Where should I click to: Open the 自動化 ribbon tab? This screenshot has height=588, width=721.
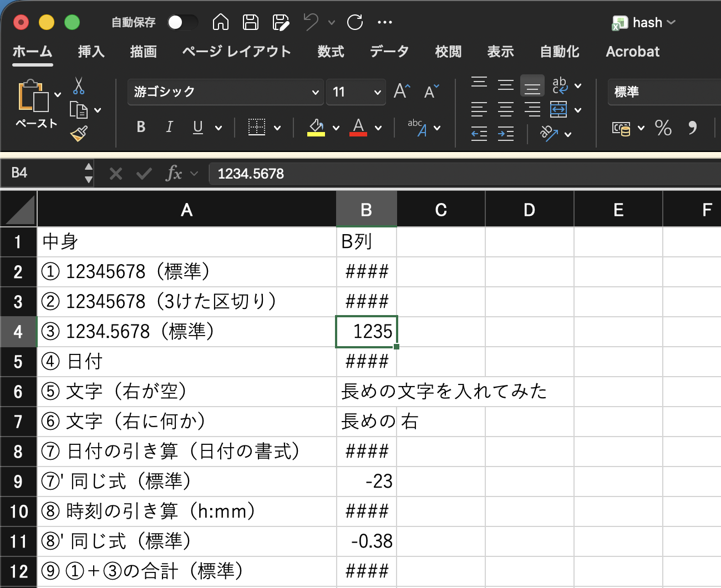point(560,52)
